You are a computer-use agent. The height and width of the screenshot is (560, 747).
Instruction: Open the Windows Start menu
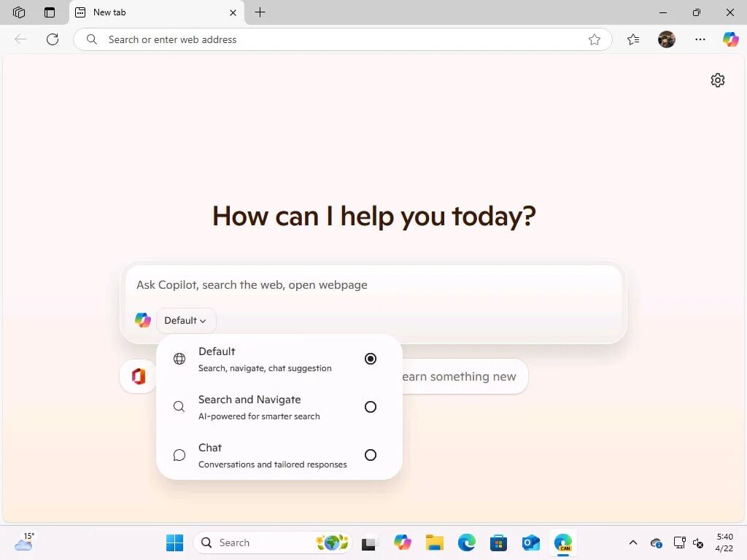point(174,542)
